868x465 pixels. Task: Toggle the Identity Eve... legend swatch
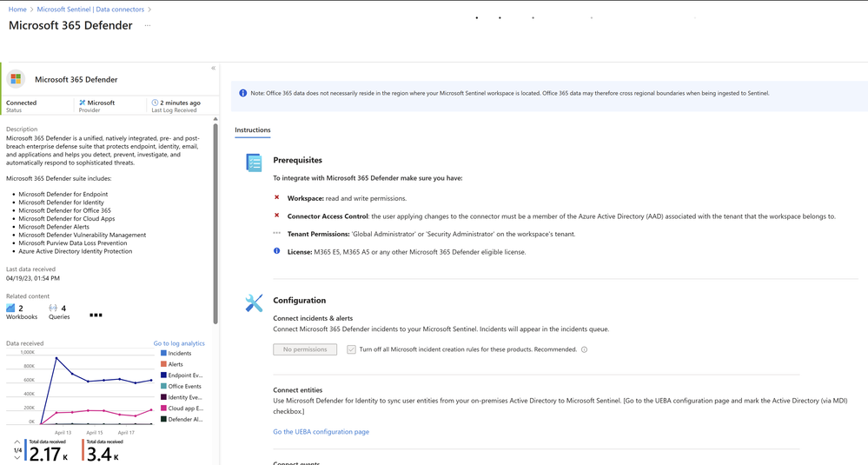(163, 397)
